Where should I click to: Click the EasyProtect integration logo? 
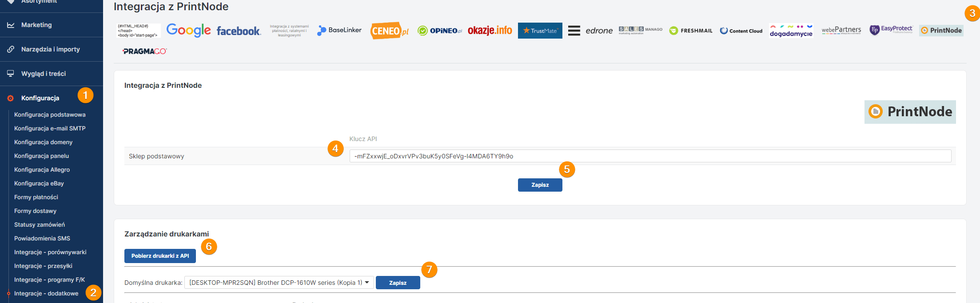pyautogui.click(x=891, y=30)
